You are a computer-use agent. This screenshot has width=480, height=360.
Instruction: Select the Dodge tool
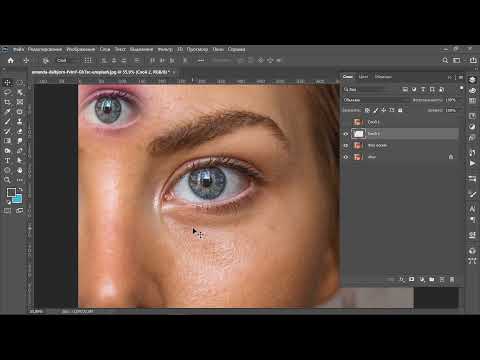[x=7, y=151]
